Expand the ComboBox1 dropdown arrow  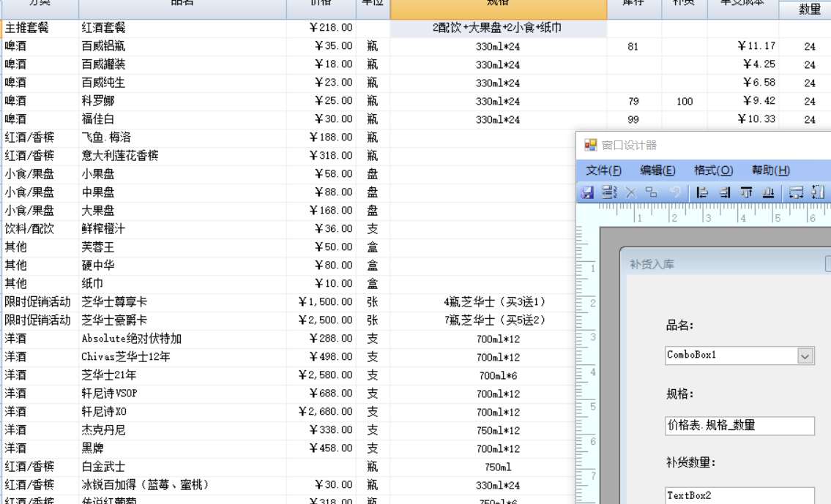(805, 356)
